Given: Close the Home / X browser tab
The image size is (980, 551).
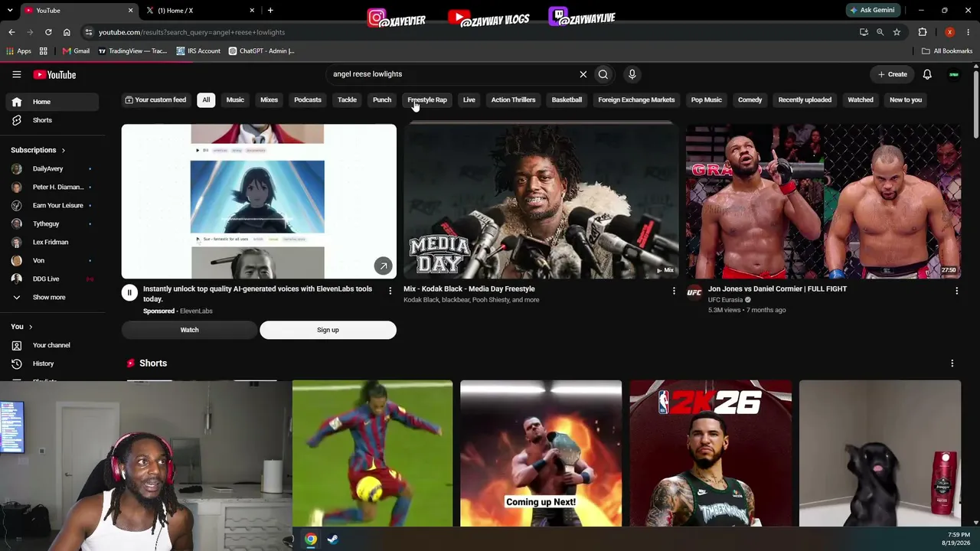Looking at the screenshot, I should pos(252,11).
